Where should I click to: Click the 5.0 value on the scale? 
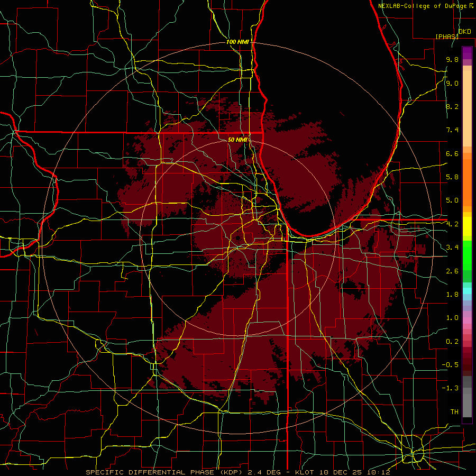452,200
